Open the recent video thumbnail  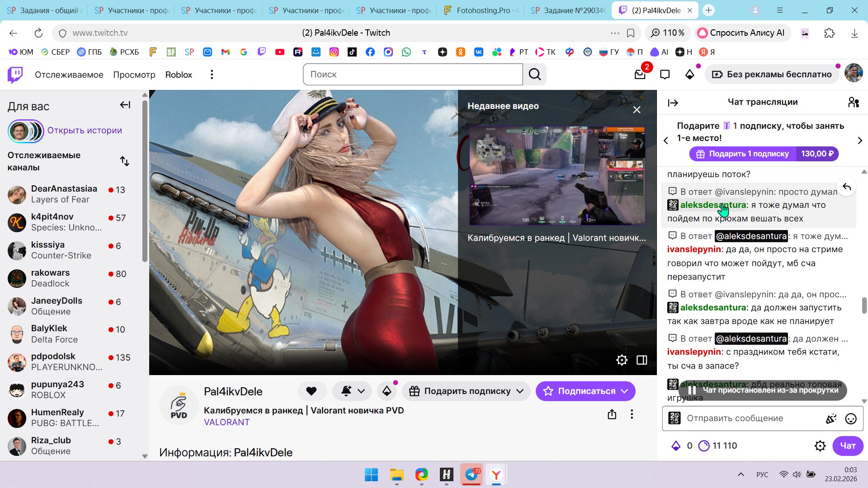(x=557, y=176)
